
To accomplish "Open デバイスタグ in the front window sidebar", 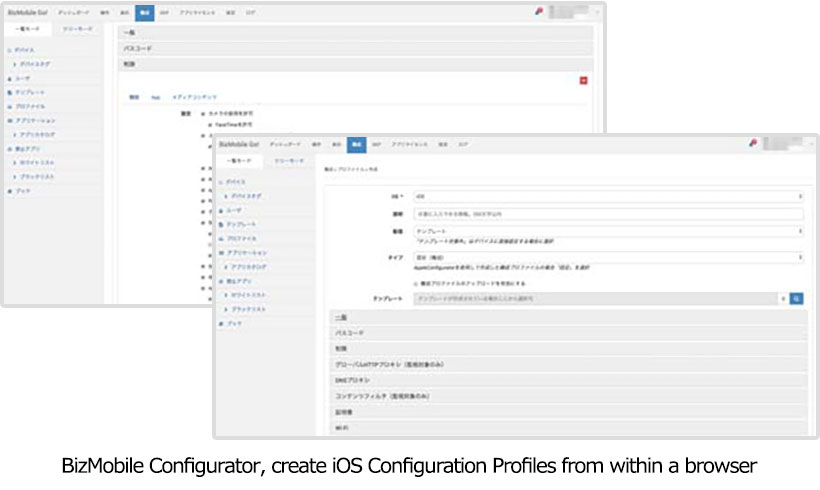I will click(x=246, y=196).
